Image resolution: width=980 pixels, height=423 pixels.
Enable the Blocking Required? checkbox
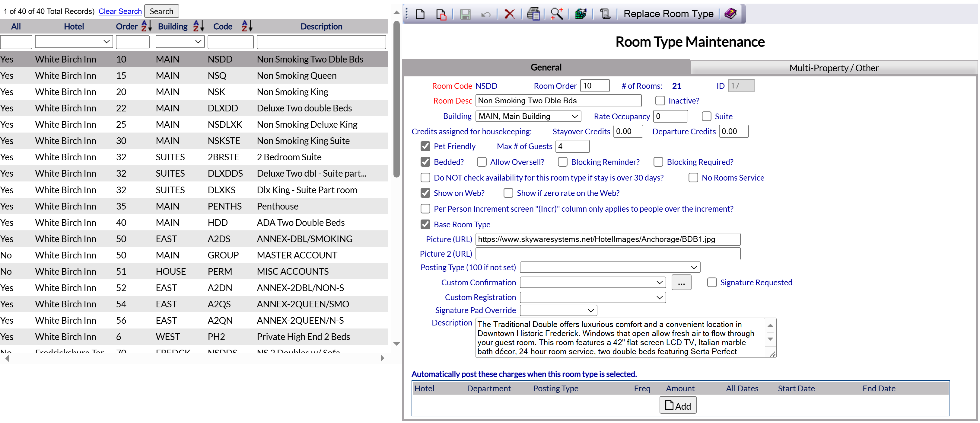pos(659,162)
